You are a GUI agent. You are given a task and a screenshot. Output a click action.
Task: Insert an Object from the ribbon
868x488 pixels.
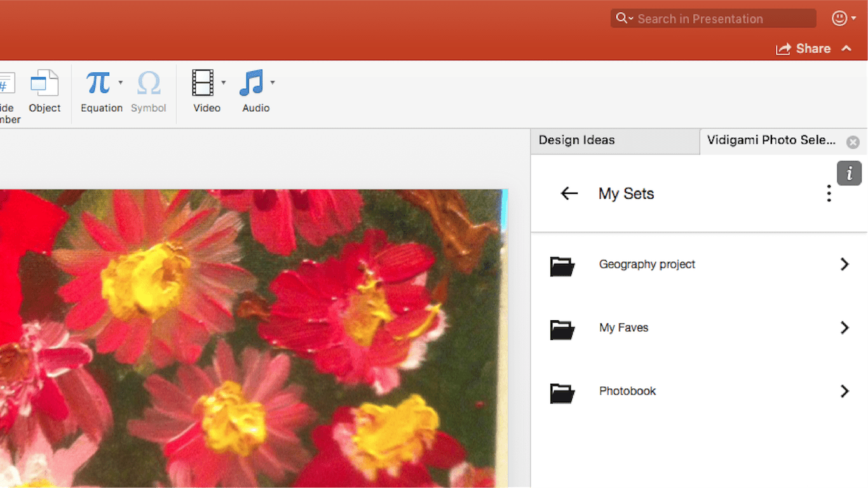click(44, 91)
